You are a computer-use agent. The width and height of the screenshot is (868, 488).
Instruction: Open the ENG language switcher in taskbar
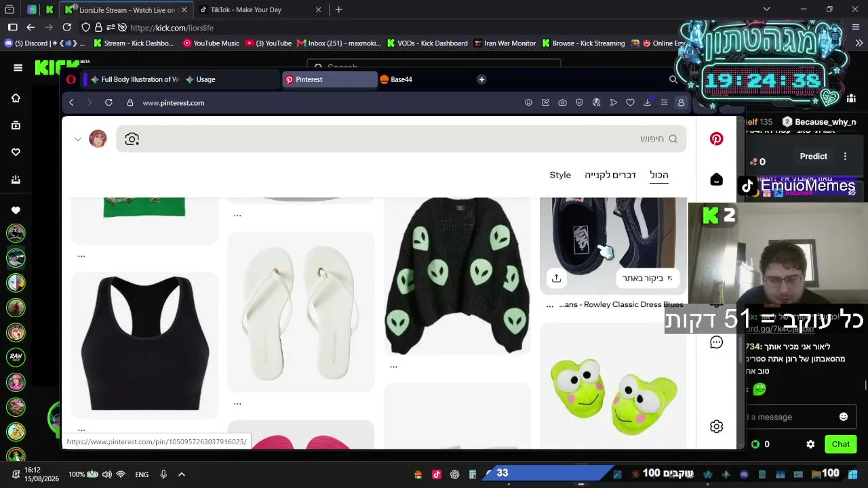(142, 474)
